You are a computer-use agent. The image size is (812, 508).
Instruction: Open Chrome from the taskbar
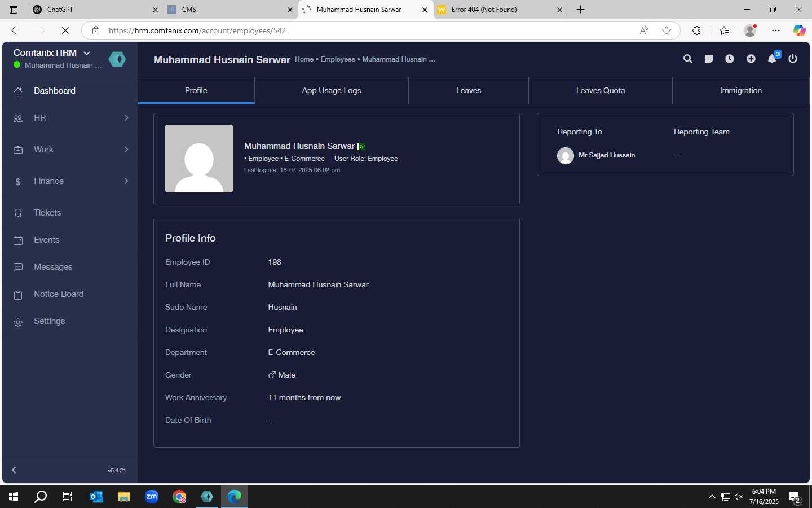tap(179, 497)
